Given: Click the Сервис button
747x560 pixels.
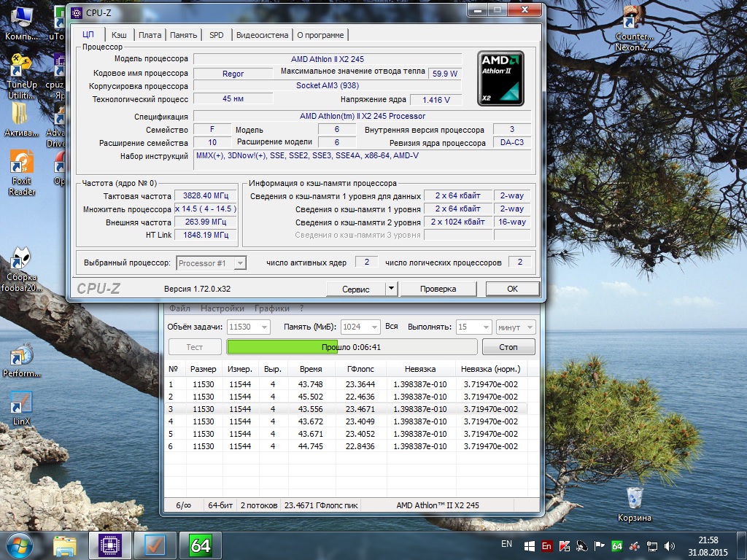Looking at the screenshot, I should tap(356, 289).
